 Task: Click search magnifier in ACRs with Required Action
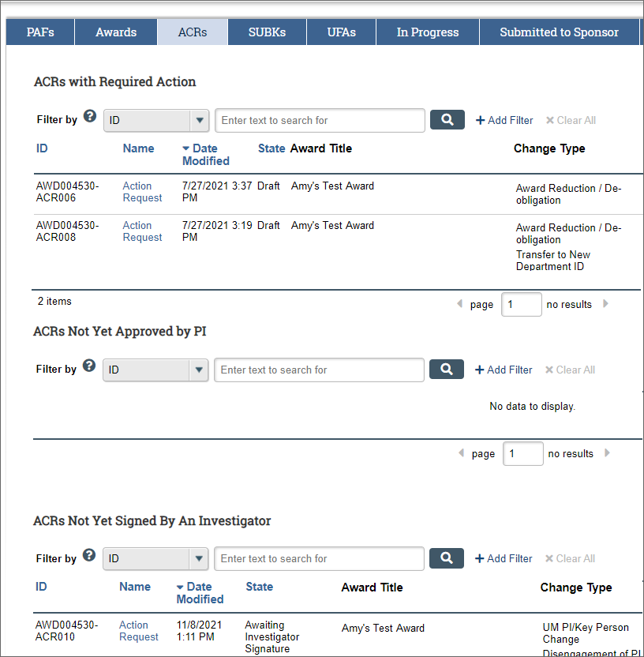[447, 120]
